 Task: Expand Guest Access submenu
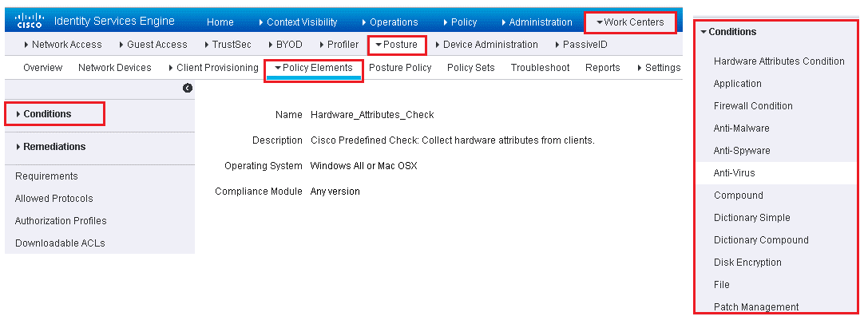click(x=153, y=45)
